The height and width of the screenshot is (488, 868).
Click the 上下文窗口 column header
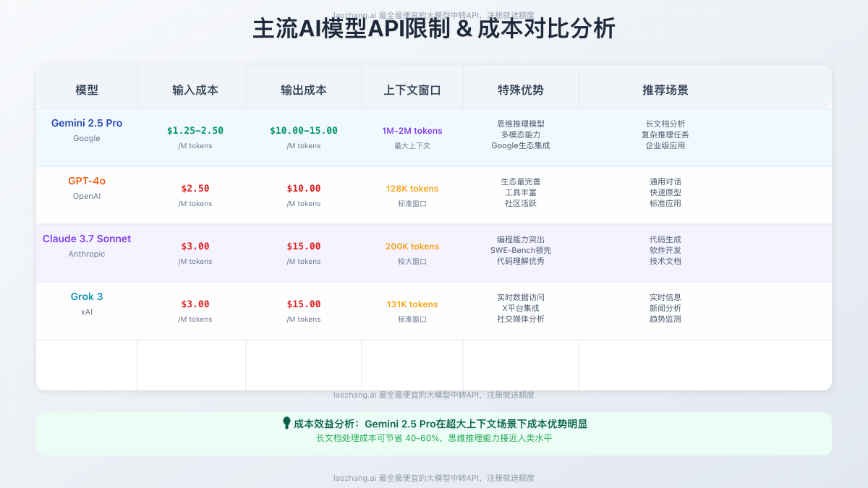point(412,90)
